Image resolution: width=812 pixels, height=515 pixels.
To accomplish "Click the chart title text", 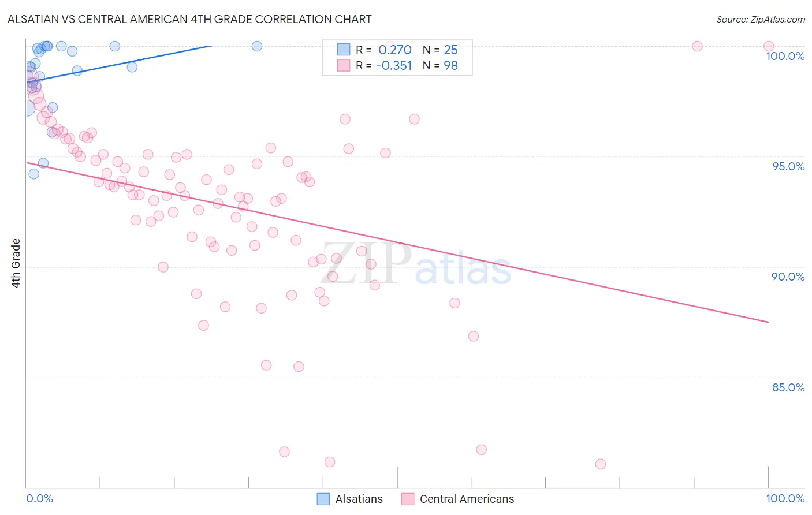I will pyautogui.click(x=189, y=19).
